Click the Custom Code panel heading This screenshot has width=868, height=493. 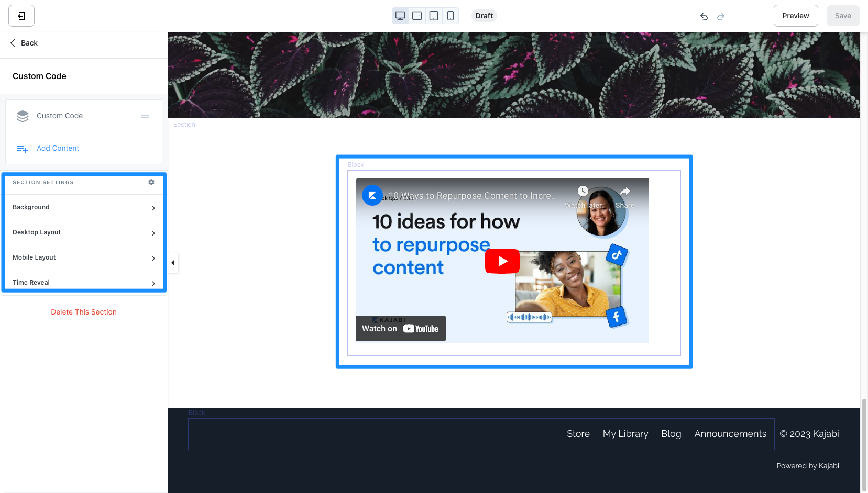[39, 76]
